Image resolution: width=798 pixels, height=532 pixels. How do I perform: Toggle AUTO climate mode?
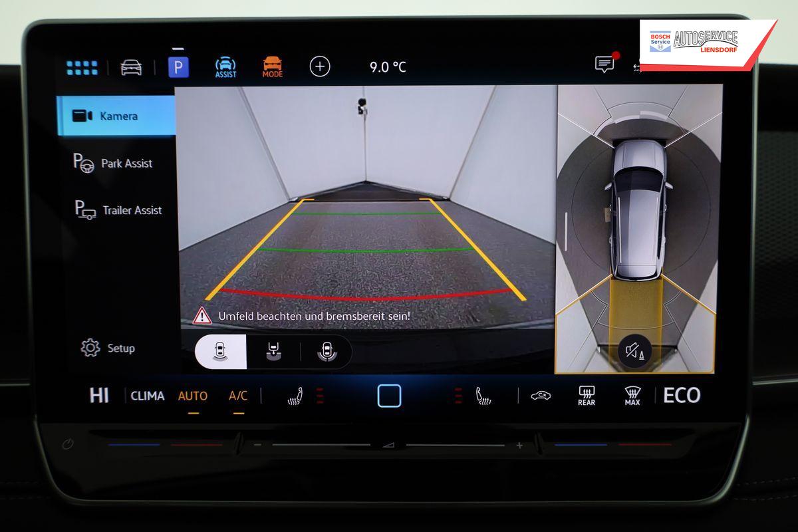[x=192, y=396]
